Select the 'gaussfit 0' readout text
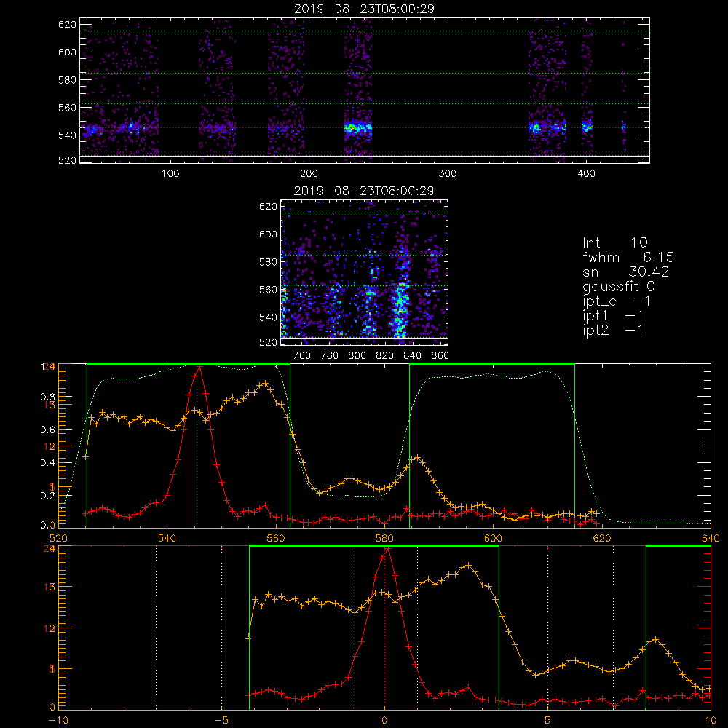This screenshot has height=728, width=728. [x=618, y=287]
